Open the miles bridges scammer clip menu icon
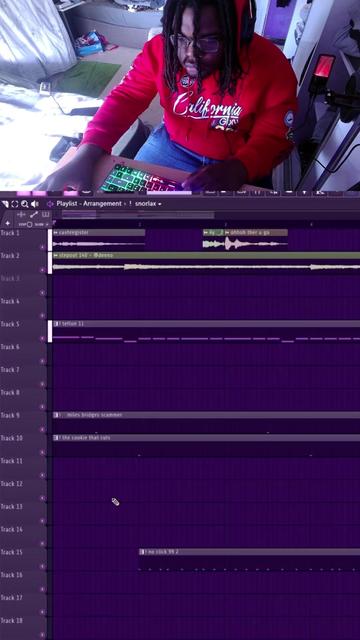Screen dimensions: 360x640 tap(56, 415)
